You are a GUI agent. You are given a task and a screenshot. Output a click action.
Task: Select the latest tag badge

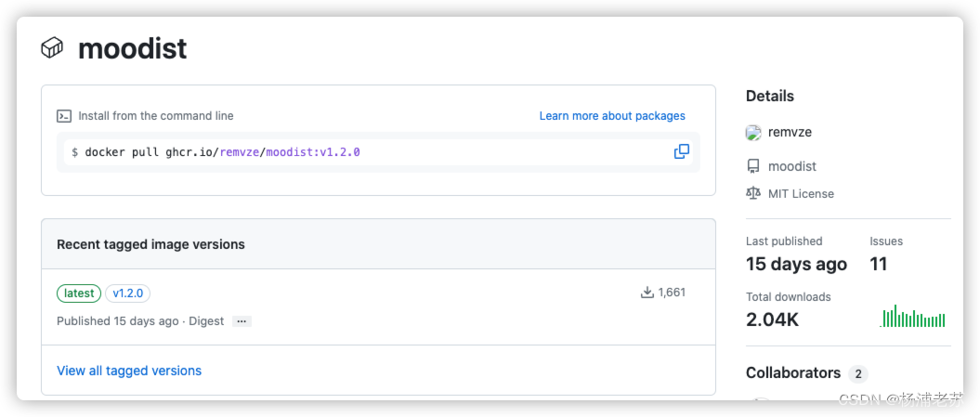(x=79, y=293)
